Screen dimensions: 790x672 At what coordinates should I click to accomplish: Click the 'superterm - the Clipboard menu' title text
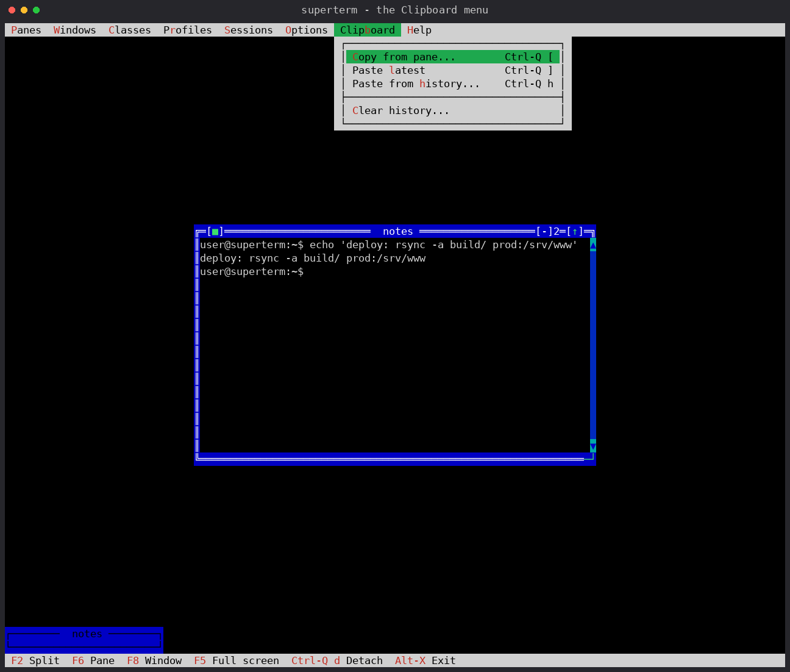coord(395,10)
